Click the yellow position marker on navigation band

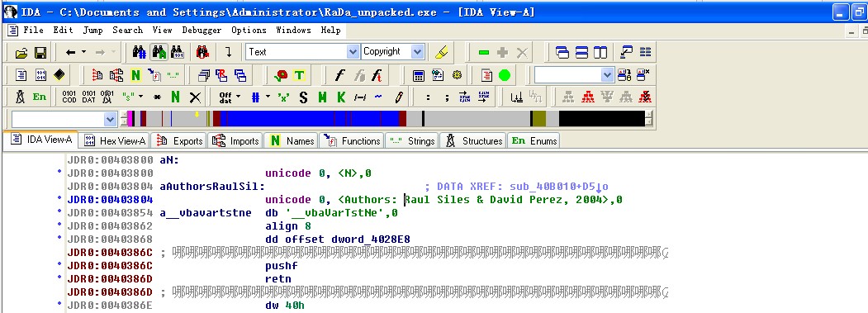197,115
